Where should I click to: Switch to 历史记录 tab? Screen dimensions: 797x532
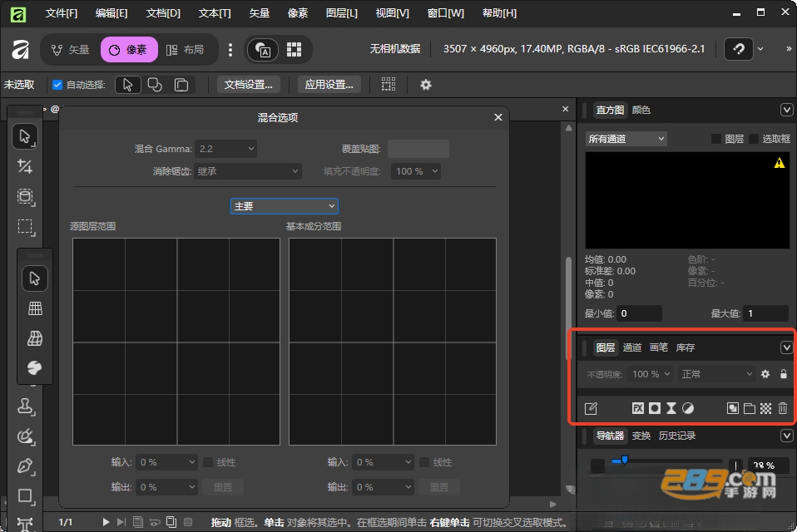[x=677, y=436]
